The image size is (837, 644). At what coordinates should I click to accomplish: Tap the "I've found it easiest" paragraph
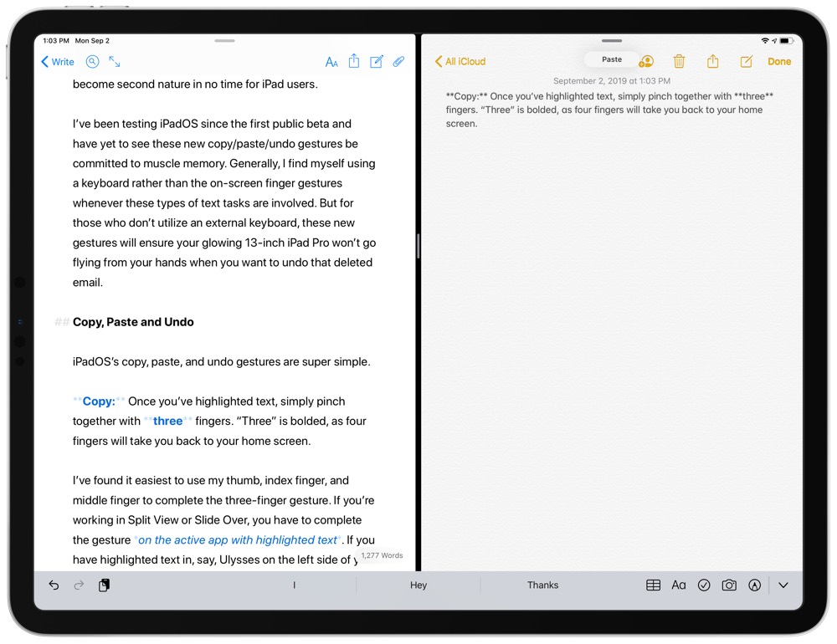[x=223, y=519]
